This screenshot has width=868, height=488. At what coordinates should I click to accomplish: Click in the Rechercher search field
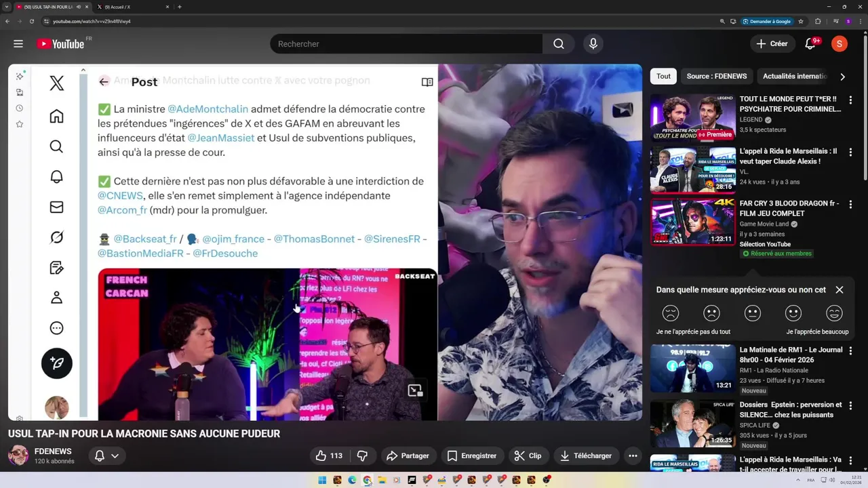tap(406, 44)
